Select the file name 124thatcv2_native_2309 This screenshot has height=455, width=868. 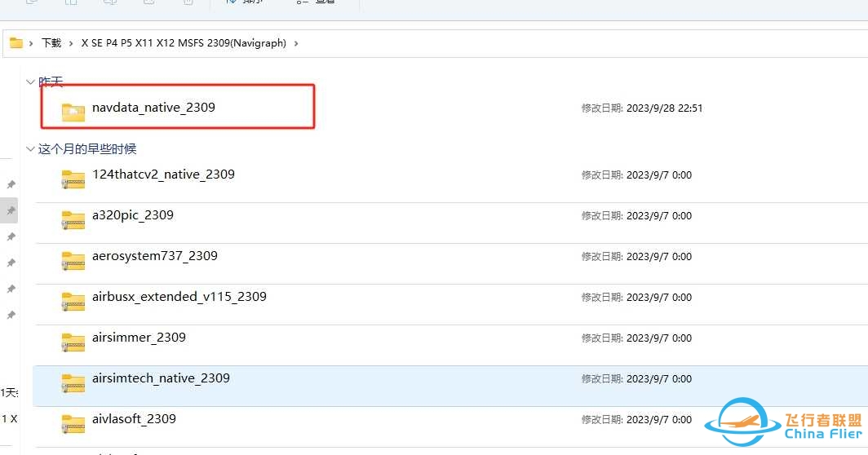[163, 174]
